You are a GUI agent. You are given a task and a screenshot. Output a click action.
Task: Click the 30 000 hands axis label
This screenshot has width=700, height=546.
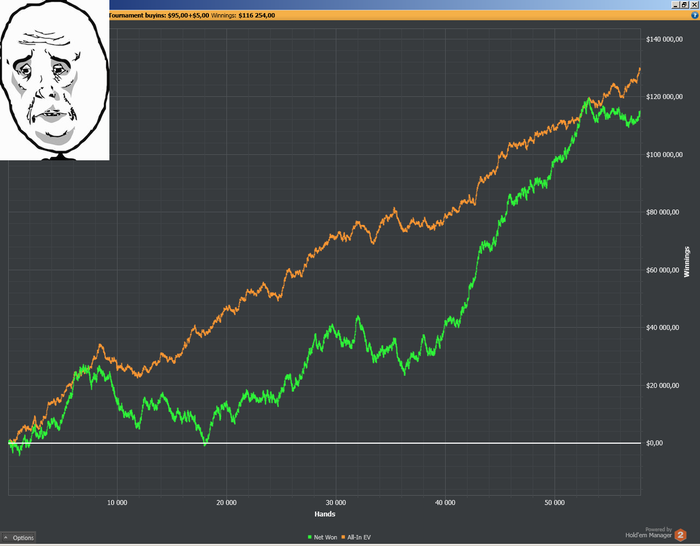pos(336,503)
